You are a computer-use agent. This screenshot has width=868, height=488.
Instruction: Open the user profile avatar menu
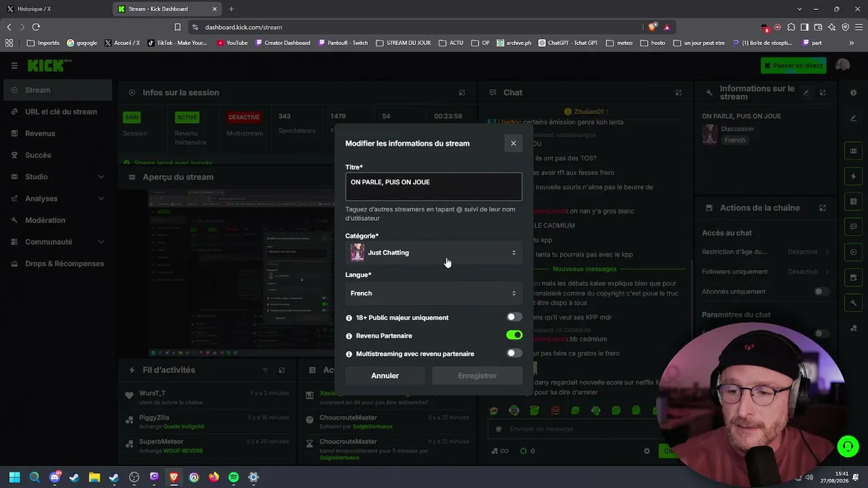coord(843,65)
